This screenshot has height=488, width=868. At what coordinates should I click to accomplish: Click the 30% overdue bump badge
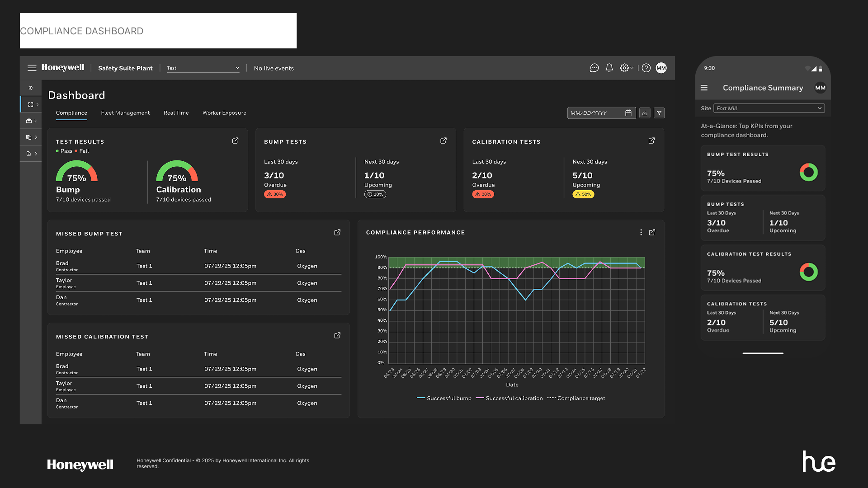[x=275, y=194]
